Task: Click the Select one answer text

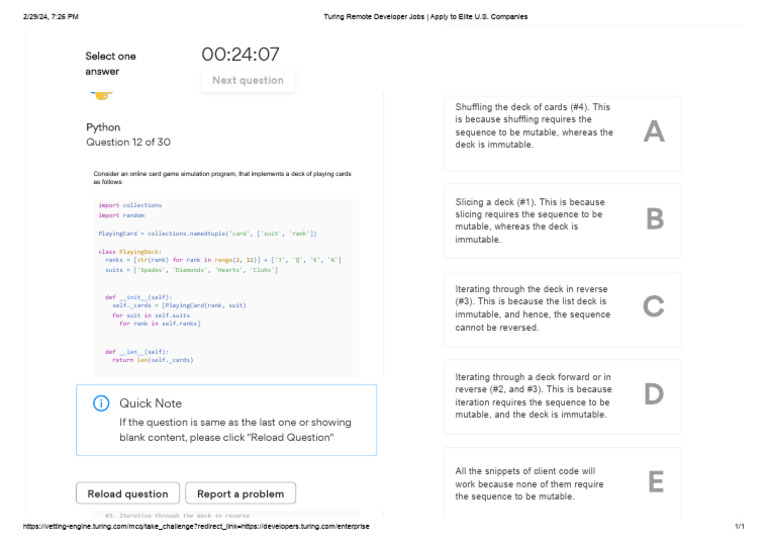Action: 111,64
